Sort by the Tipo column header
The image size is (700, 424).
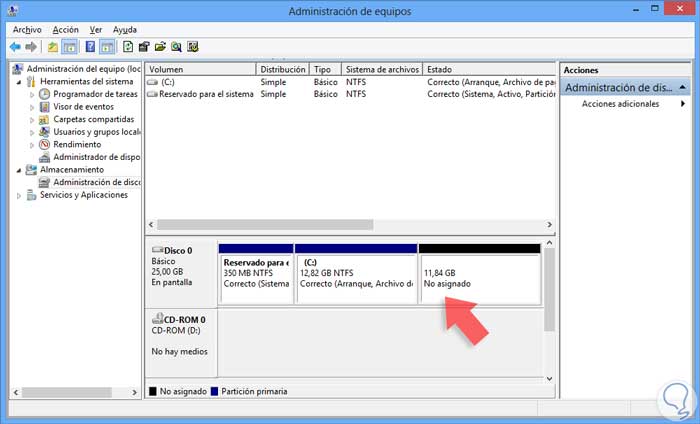coord(325,69)
